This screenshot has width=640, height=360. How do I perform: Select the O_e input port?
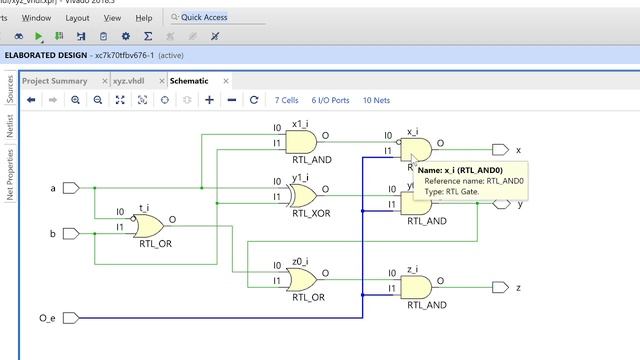click(71, 318)
